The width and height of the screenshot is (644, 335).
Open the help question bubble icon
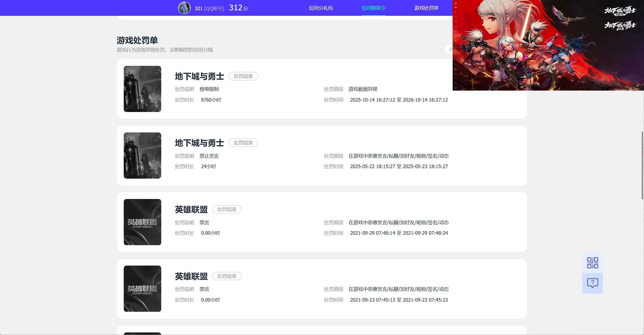tap(592, 283)
